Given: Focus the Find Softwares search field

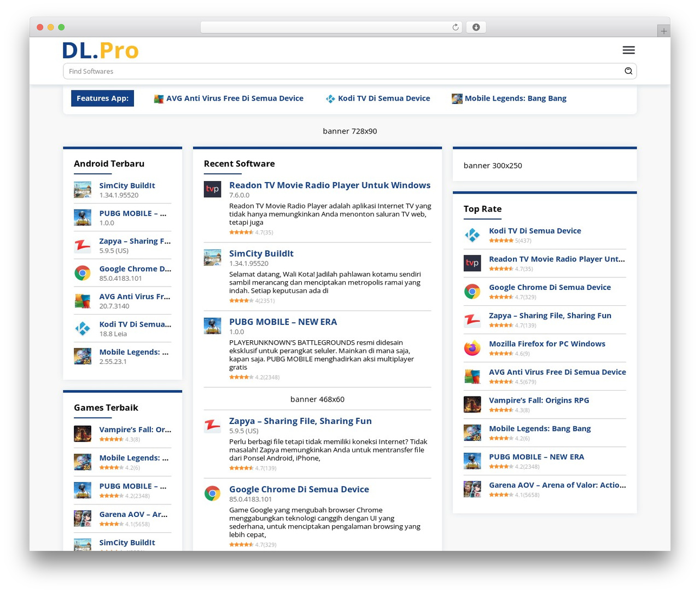Looking at the screenshot, I should [x=350, y=71].
